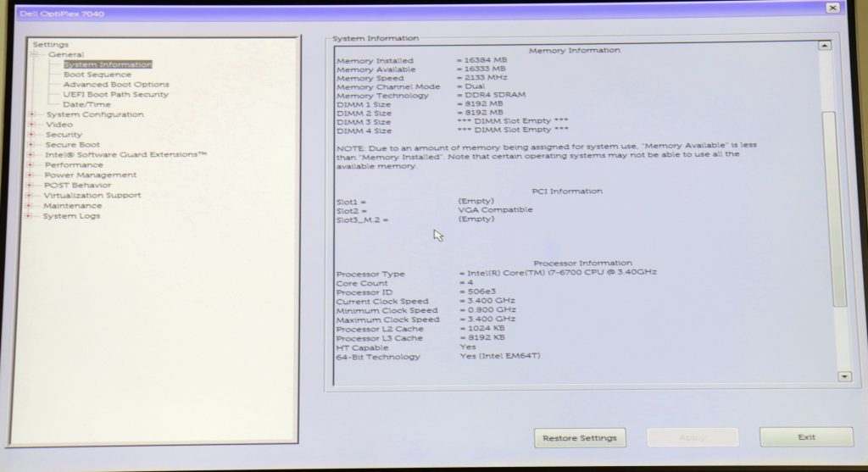Open UEFI Boot Path Security

click(x=115, y=95)
